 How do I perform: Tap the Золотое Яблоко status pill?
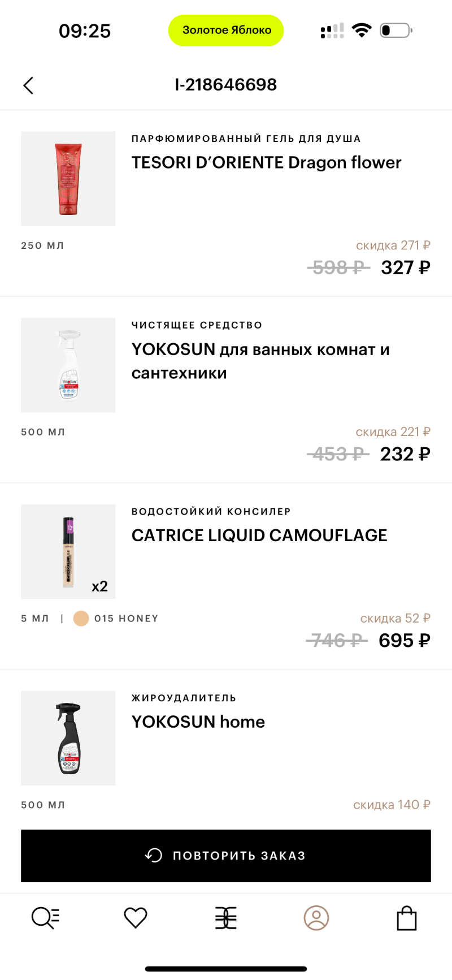pyautogui.click(x=226, y=31)
